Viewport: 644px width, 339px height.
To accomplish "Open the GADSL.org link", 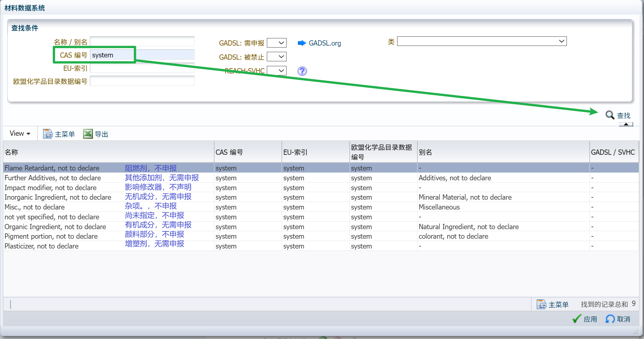I will pyautogui.click(x=325, y=43).
